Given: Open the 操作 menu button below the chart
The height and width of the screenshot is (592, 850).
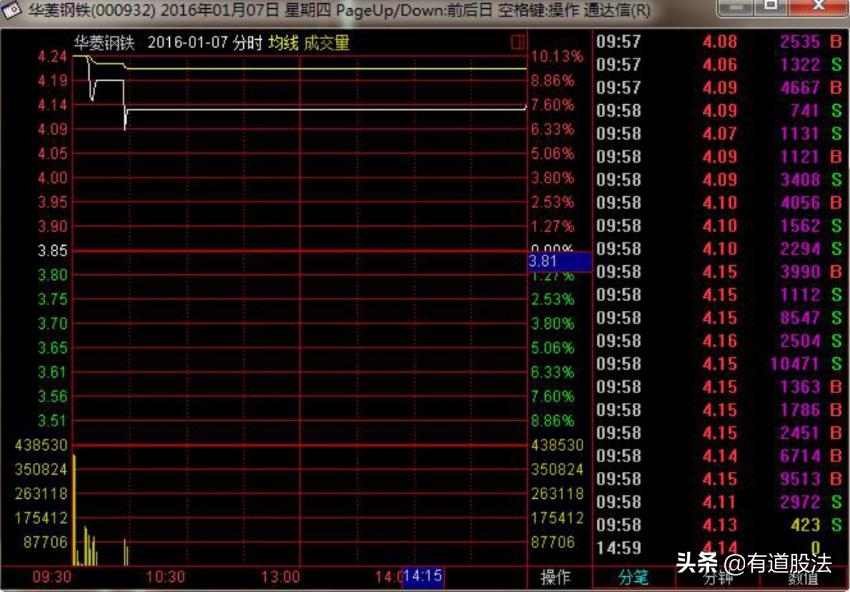Looking at the screenshot, I should click(555, 577).
